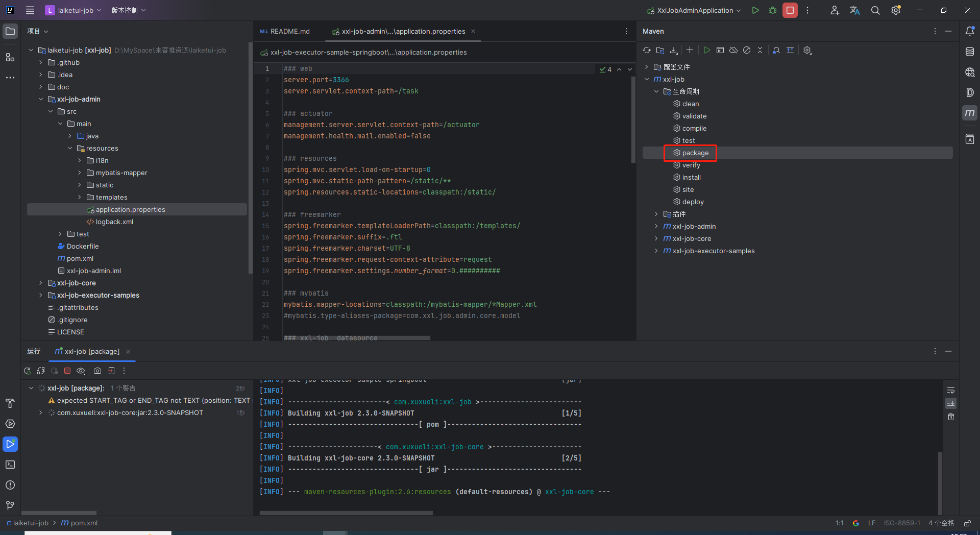Viewport: 980px width, 535px height.
Task: Open the Build hammer tool window
Action: (10, 403)
